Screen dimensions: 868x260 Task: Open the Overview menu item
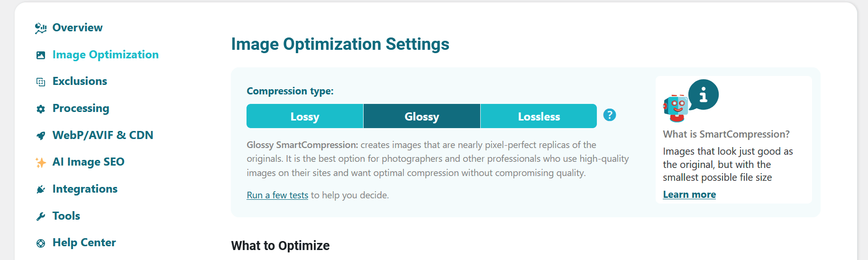point(77,28)
